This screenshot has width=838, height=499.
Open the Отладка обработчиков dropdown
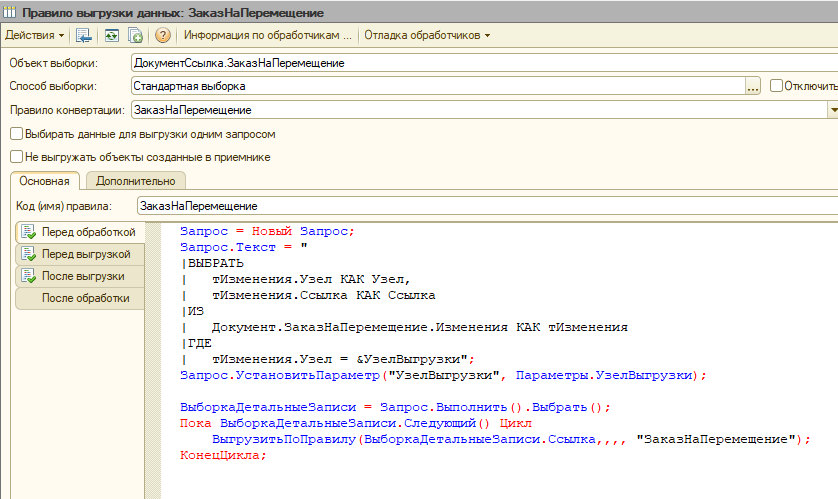click(427, 35)
